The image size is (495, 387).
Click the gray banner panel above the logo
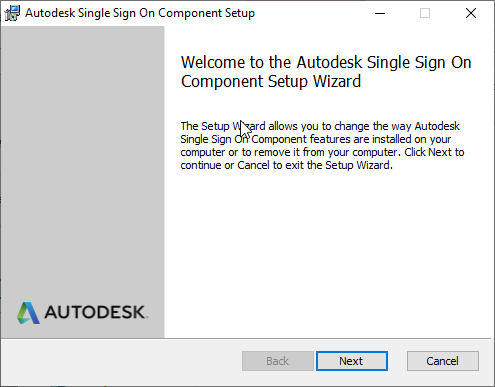(x=83, y=160)
